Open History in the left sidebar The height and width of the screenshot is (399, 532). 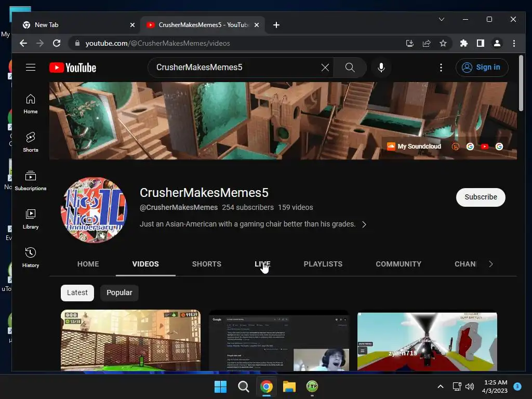point(31,258)
